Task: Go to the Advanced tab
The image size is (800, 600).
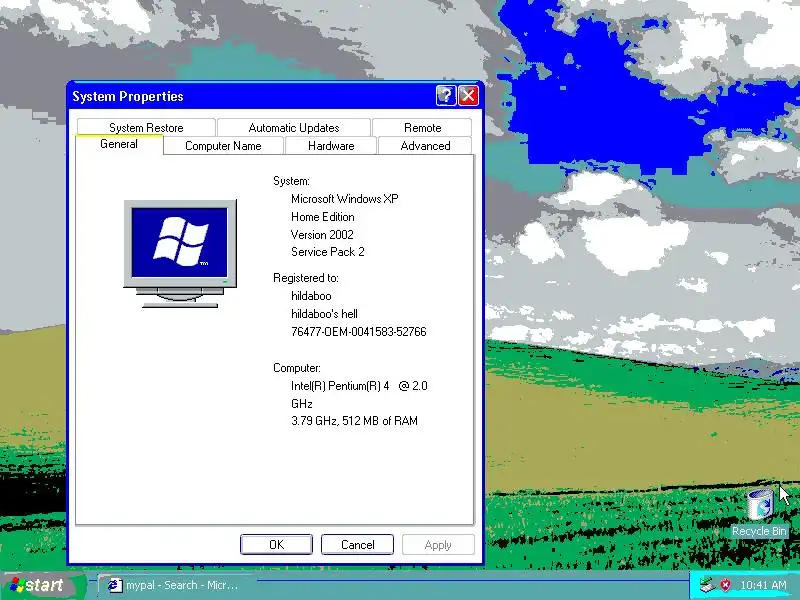Action: [x=425, y=146]
